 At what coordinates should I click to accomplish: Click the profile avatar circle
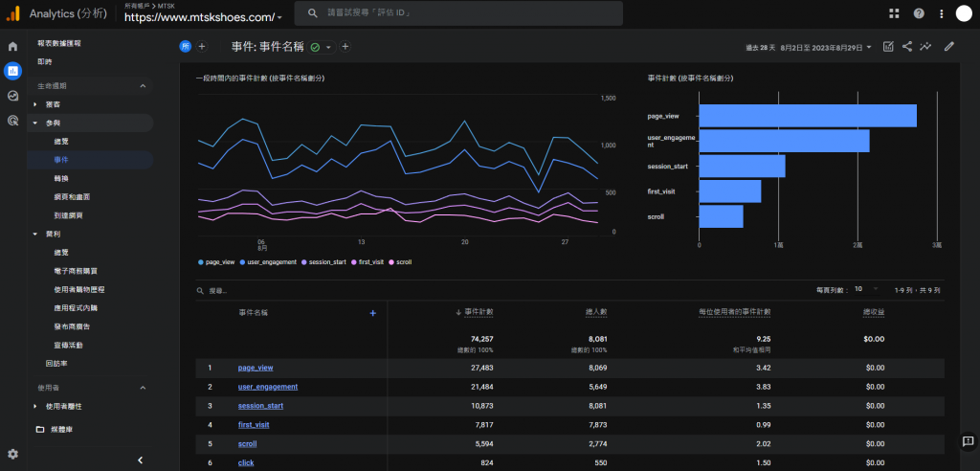[x=965, y=13]
